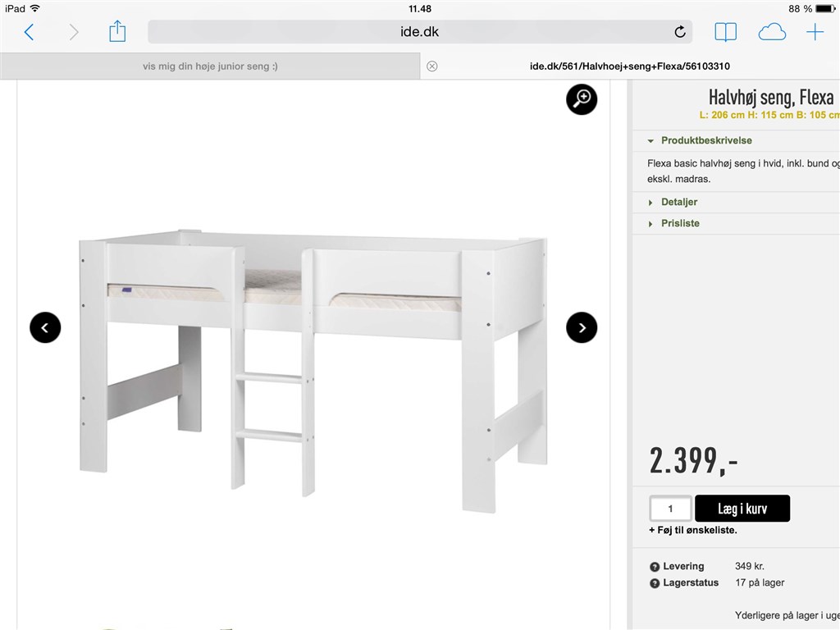The width and height of the screenshot is (840, 630).
Task: Click the Levering help question icon
Action: tap(654, 567)
